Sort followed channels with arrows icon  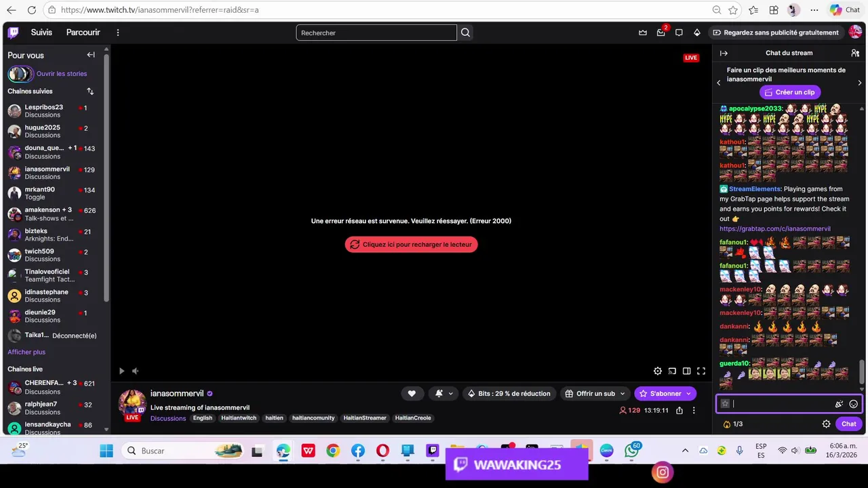point(90,91)
